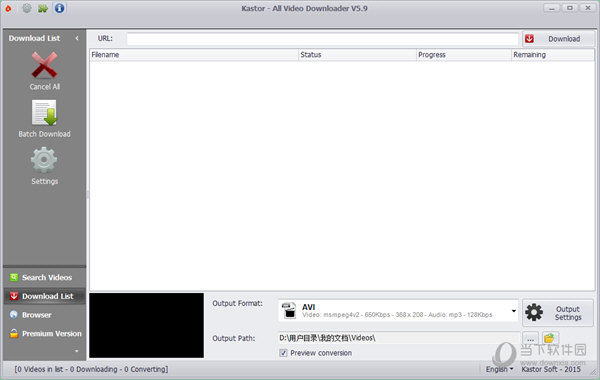The width and height of the screenshot is (600, 380).
Task: Click the URL input field
Action: pyautogui.click(x=322, y=39)
